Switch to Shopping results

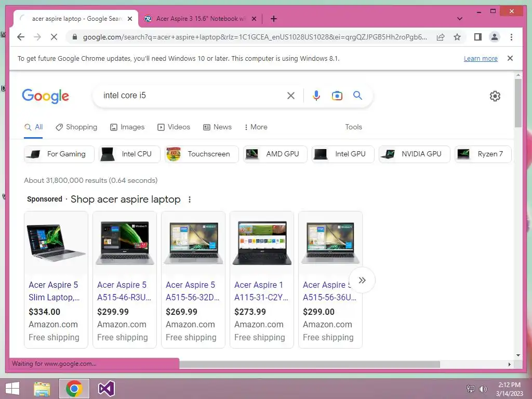coord(76,127)
